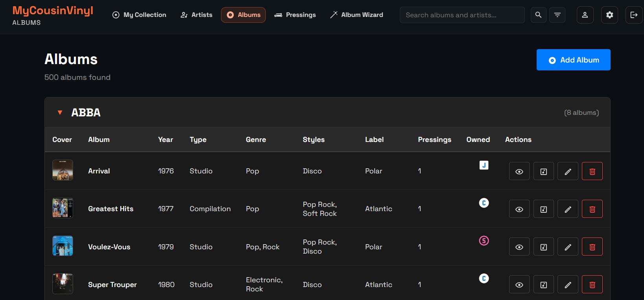Click the S owner badge on Voulez-Vous
This screenshot has height=300, width=644.
pos(484,241)
